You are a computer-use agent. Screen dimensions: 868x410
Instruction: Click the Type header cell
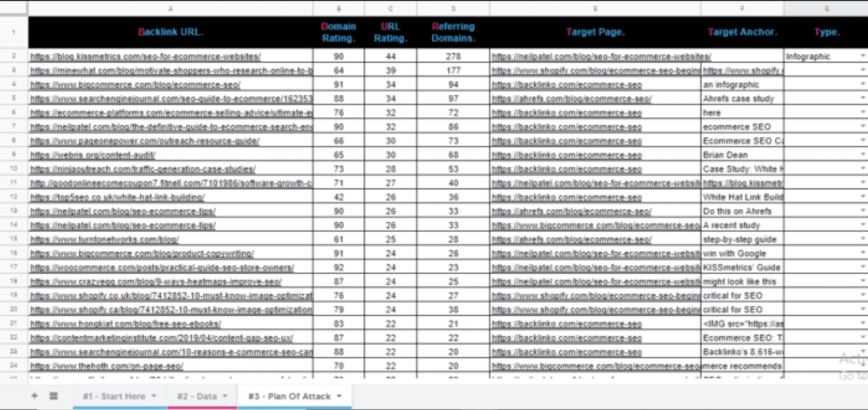(x=826, y=32)
